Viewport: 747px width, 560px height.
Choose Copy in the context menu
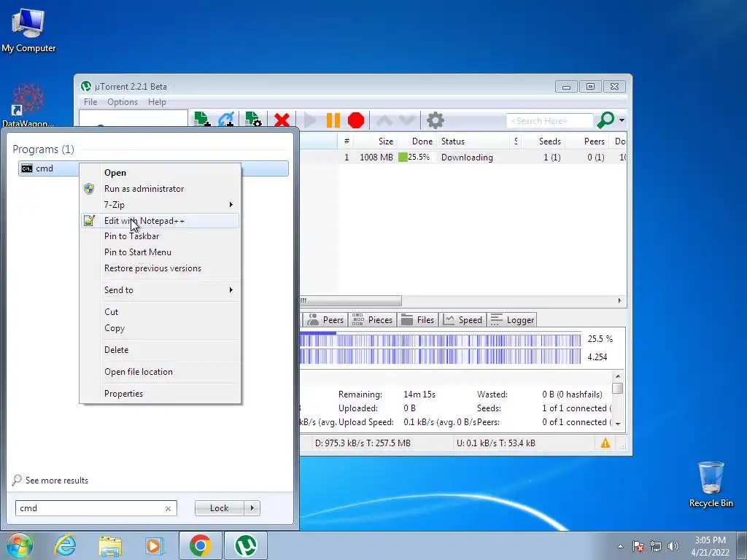click(160, 328)
